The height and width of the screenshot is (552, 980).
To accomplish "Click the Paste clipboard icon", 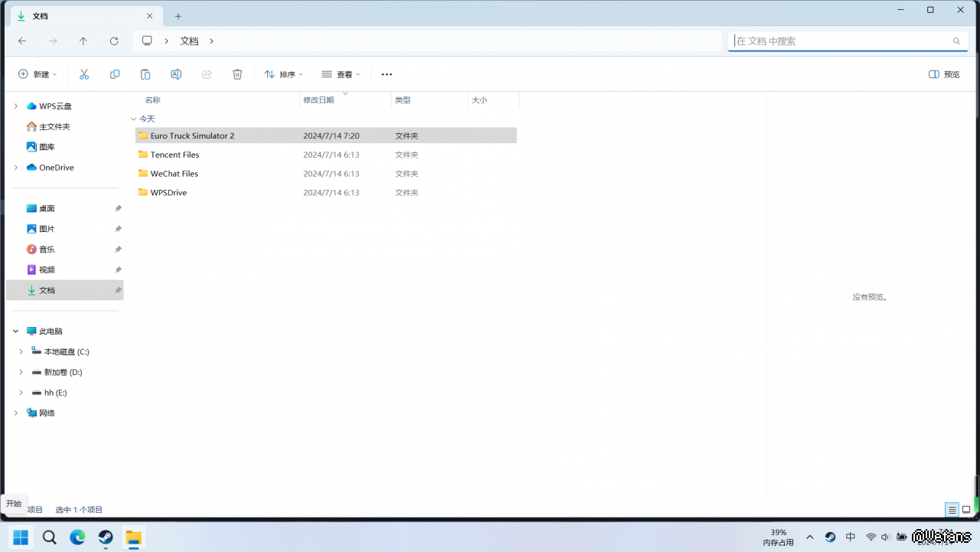I will pyautogui.click(x=145, y=74).
